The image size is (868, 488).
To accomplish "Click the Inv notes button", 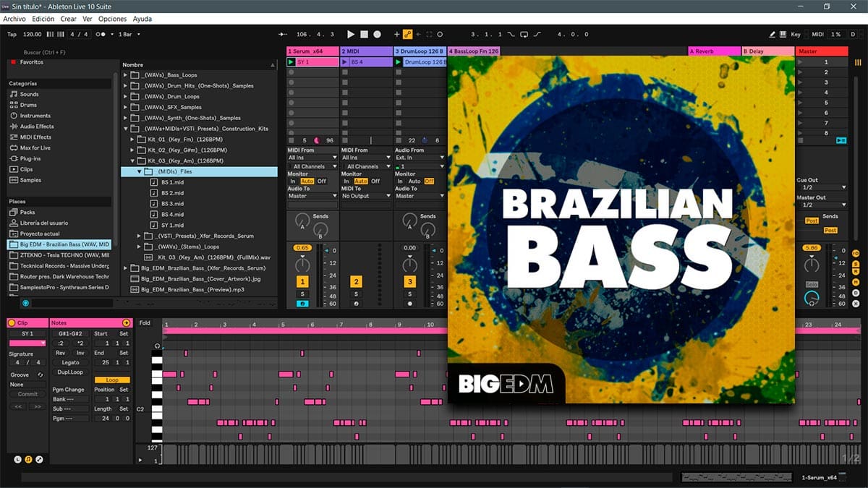I will coord(80,353).
